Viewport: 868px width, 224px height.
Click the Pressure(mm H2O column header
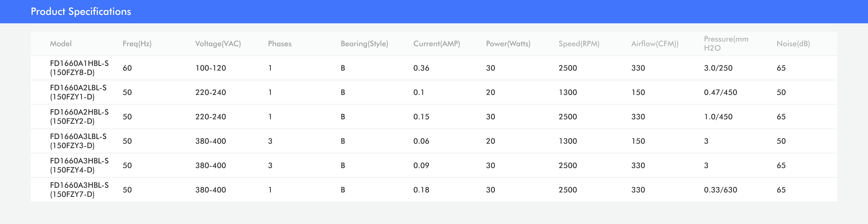tap(726, 44)
